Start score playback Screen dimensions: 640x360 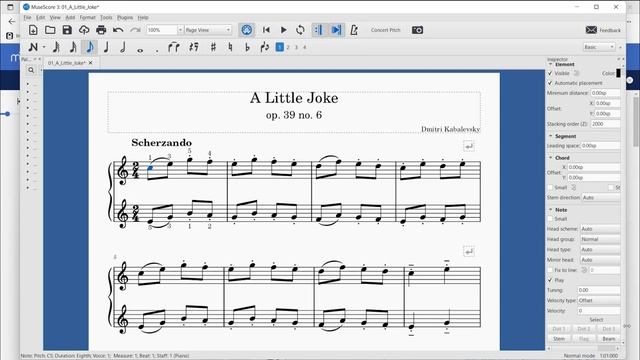(283, 30)
